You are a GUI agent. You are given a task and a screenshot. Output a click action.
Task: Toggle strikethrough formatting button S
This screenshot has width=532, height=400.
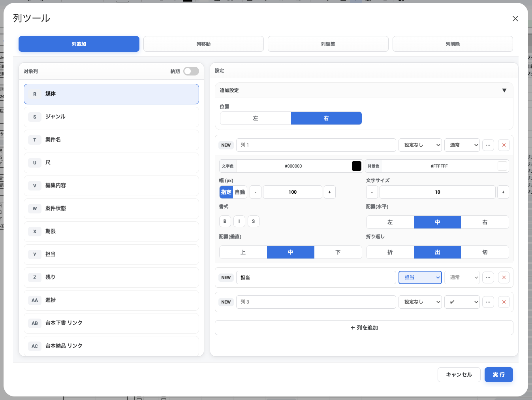tap(254, 221)
